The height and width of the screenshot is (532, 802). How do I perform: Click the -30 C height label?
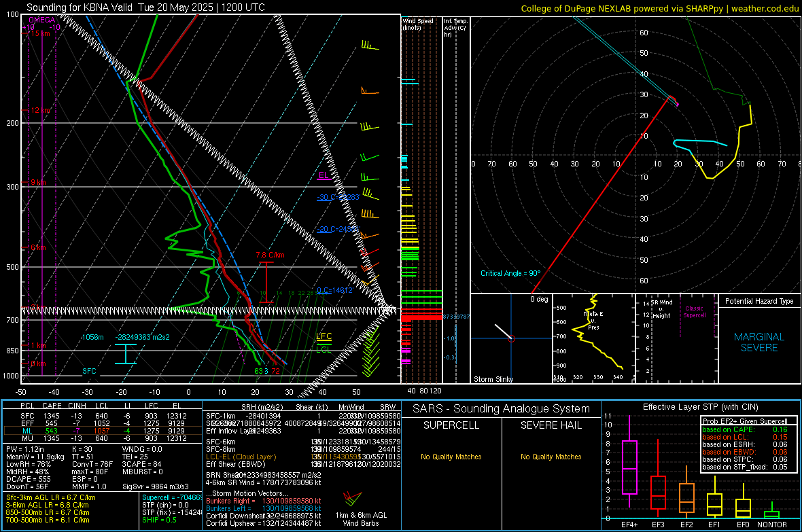[338, 197]
